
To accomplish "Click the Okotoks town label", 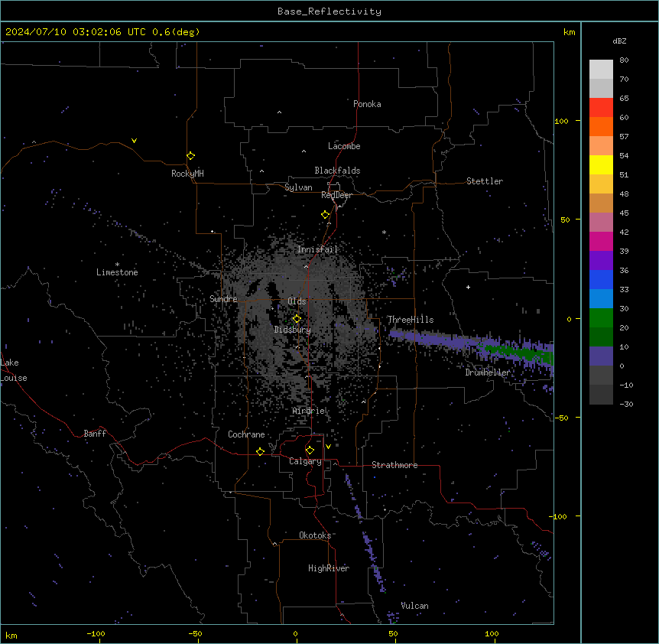I will click(315, 535).
